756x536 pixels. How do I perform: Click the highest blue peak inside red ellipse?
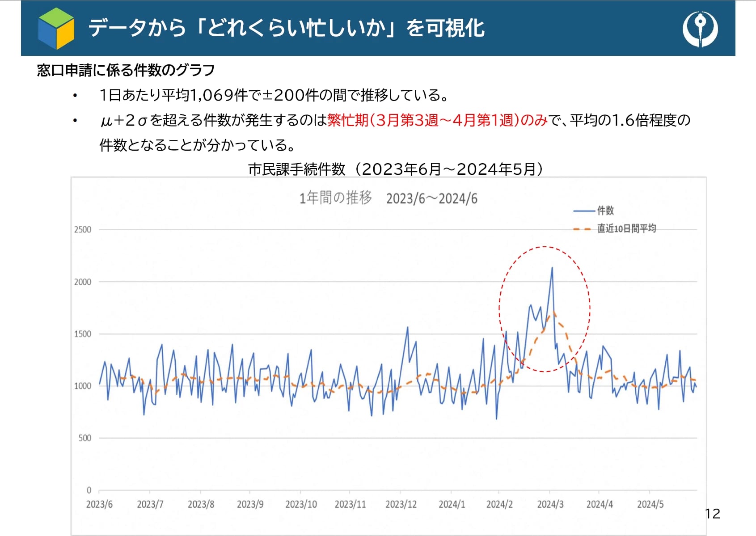point(552,268)
